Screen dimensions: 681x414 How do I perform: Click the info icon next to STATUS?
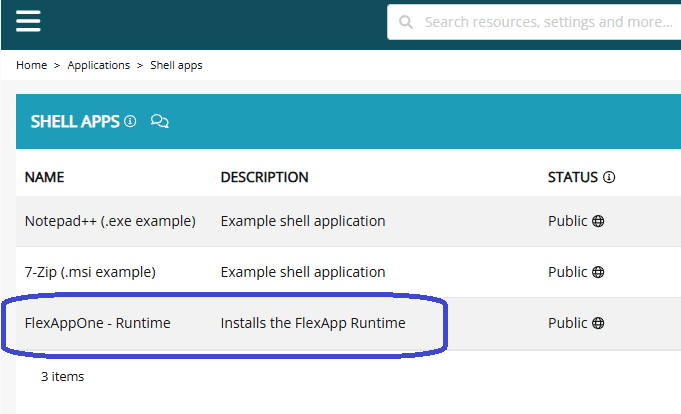pos(609,177)
